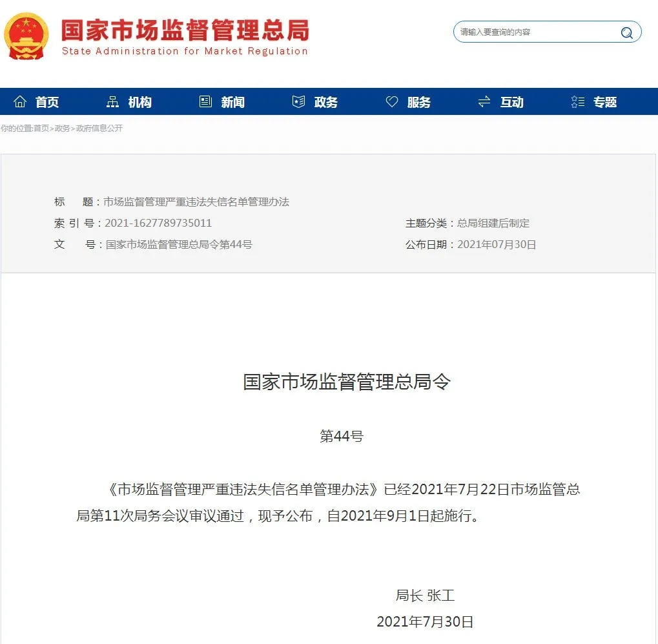Select the publish date 2021年07月30日
Image resolution: width=658 pixels, height=644 pixels.
coord(497,244)
